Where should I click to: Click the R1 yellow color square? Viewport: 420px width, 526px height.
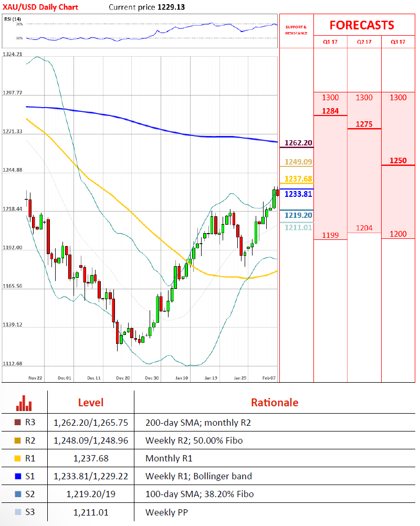[x=18, y=458]
